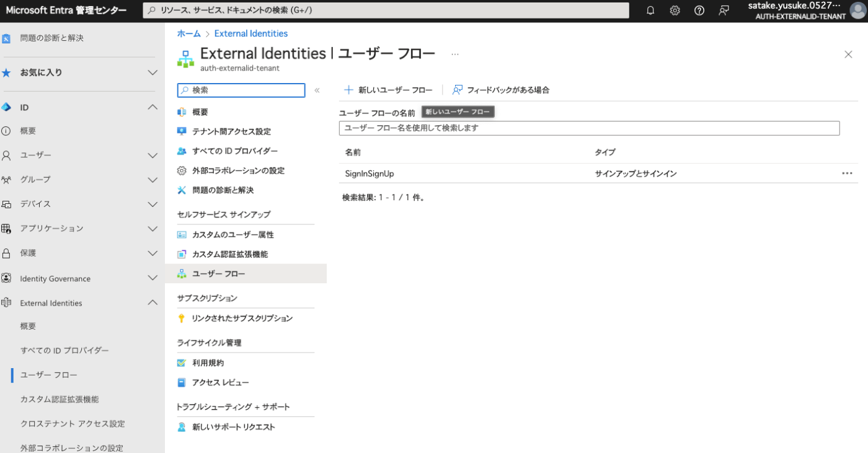Click the ID diamond icon
The height and width of the screenshot is (453, 868).
(x=6, y=107)
